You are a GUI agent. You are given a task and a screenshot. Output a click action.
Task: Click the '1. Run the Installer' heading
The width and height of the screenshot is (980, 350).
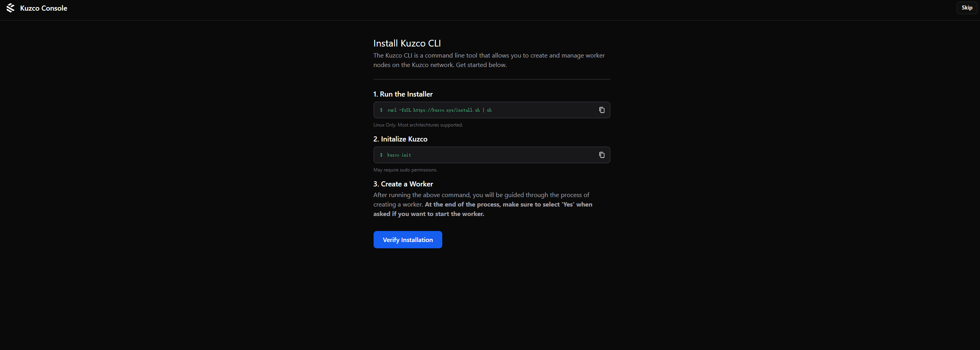tap(403, 94)
